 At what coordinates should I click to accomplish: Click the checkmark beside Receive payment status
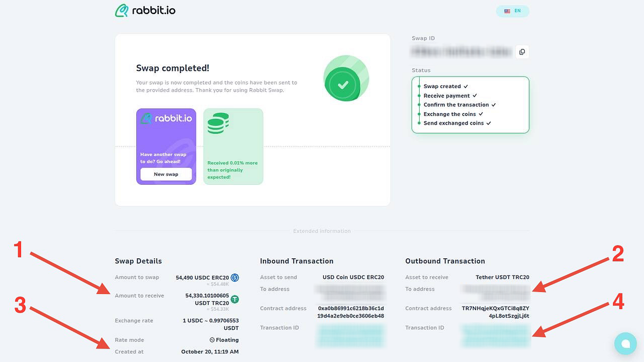475,96
